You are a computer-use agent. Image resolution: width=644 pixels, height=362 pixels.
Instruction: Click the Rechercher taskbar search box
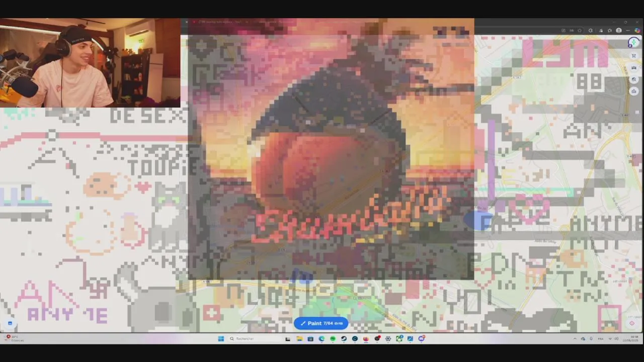[x=255, y=339]
